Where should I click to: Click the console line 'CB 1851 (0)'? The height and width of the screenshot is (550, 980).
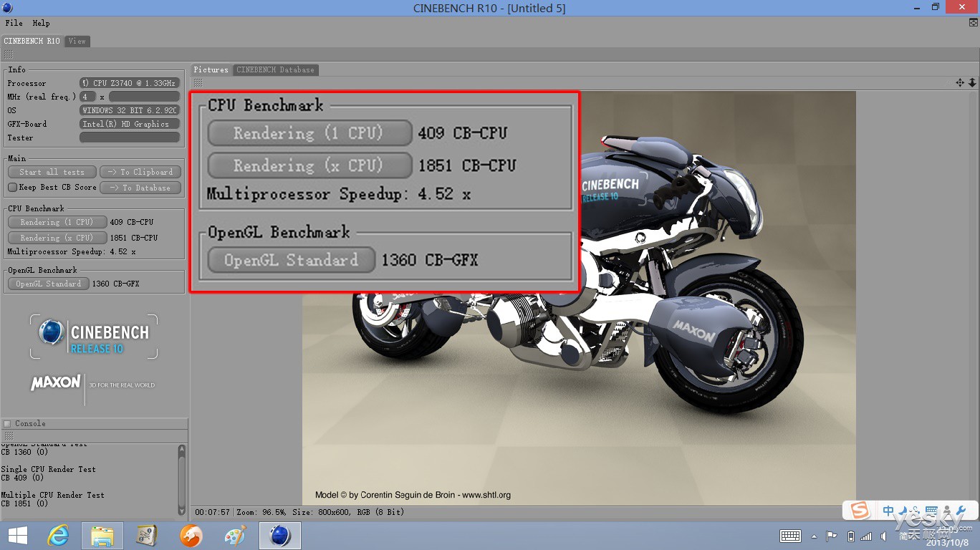click(x=23, y=503)
